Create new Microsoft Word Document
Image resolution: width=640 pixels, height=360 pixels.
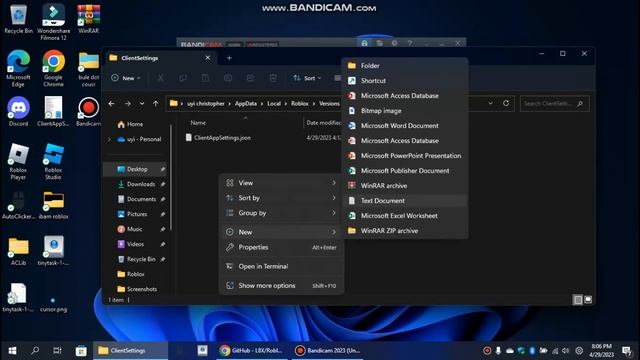pyautogui.click(x=405, y=126)
